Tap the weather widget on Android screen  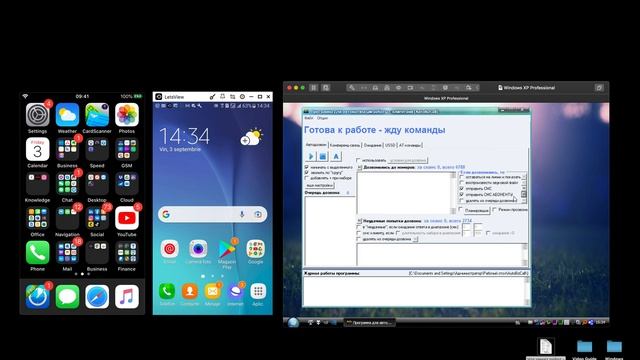click(251, 138)
